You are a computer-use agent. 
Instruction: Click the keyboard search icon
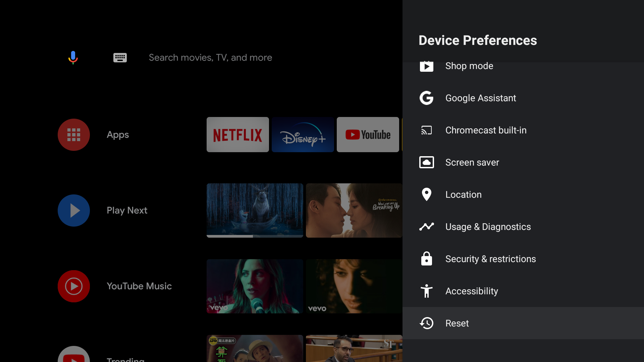pos(120,58)
